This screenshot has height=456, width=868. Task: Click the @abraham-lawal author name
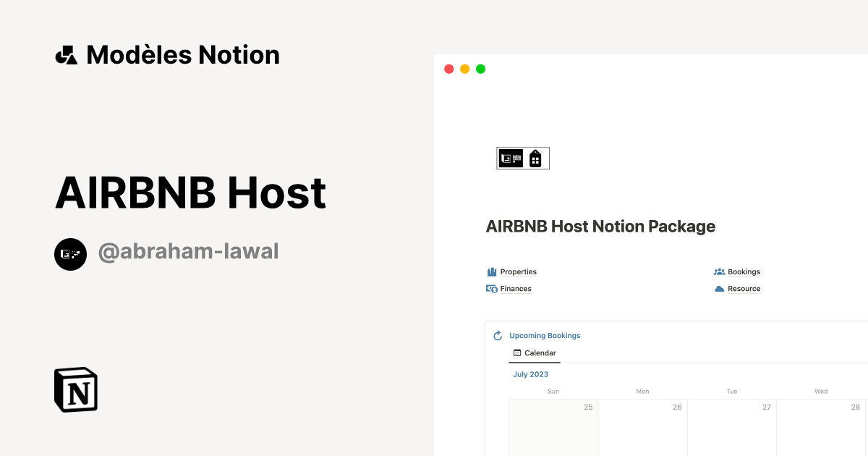point(188,251)
